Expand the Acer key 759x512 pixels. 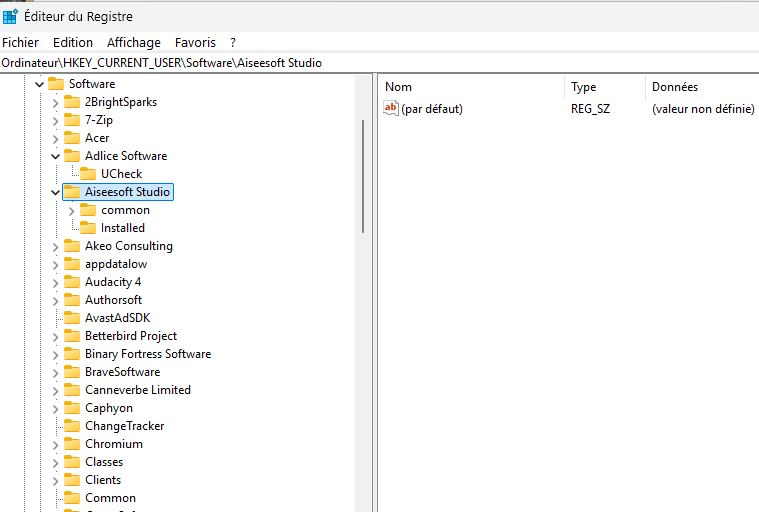pyautogui.click(x=55, y=139)
